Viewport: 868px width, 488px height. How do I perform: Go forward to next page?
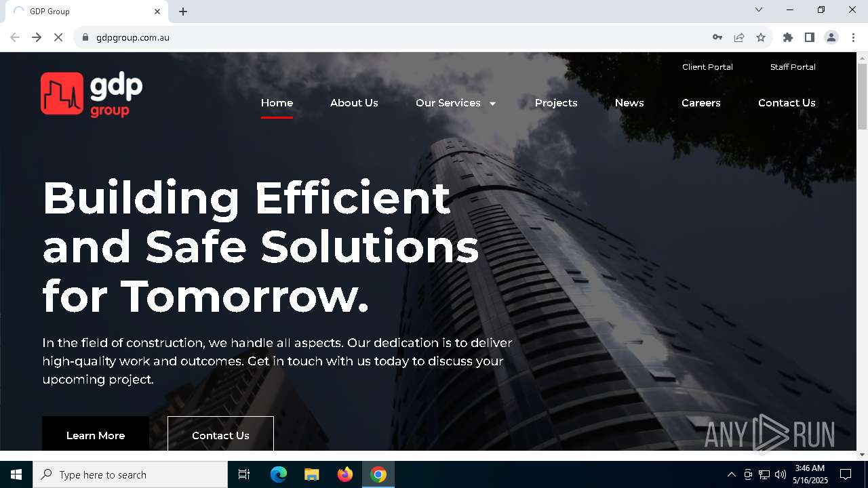click(x=37, y=37)
